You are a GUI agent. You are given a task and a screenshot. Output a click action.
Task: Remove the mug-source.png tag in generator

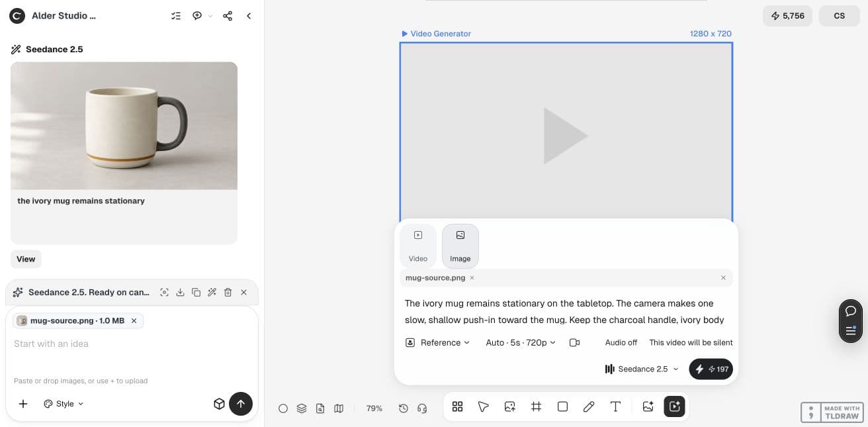pyautogui.click(x=472, y=278)
